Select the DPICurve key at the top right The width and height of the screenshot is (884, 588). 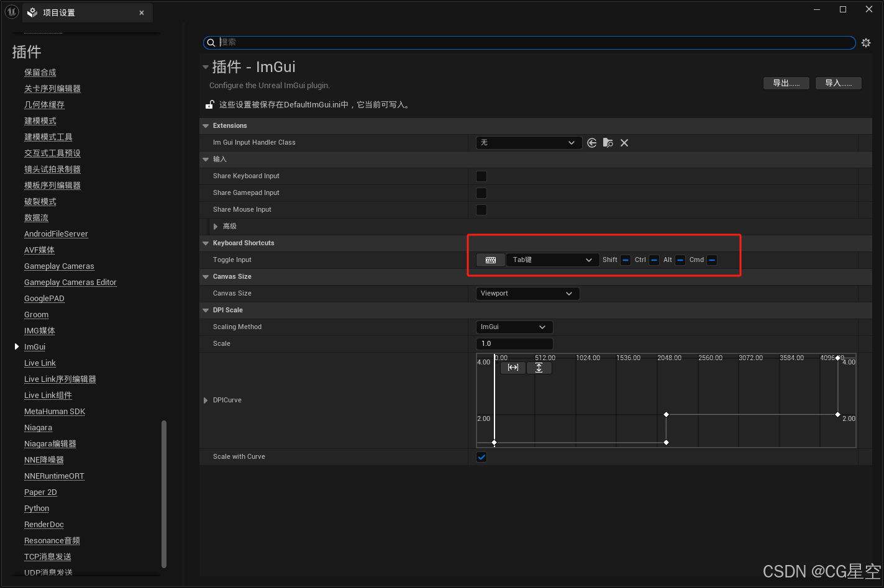[837, 358]
